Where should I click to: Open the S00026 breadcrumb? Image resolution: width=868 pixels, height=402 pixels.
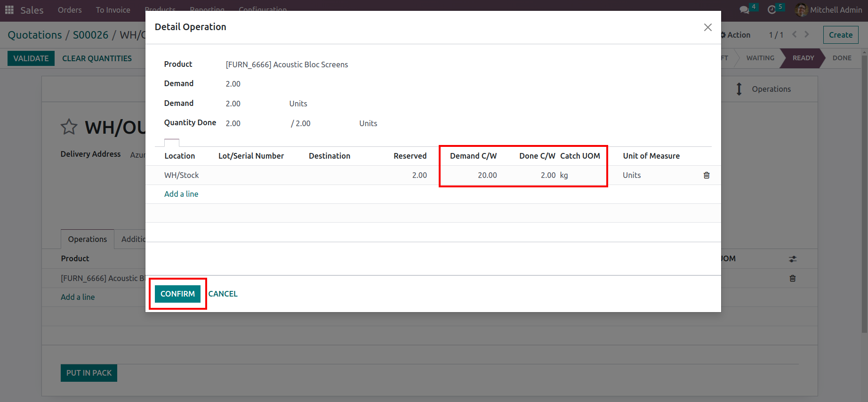pyautogui.click(x=90, y=35)
